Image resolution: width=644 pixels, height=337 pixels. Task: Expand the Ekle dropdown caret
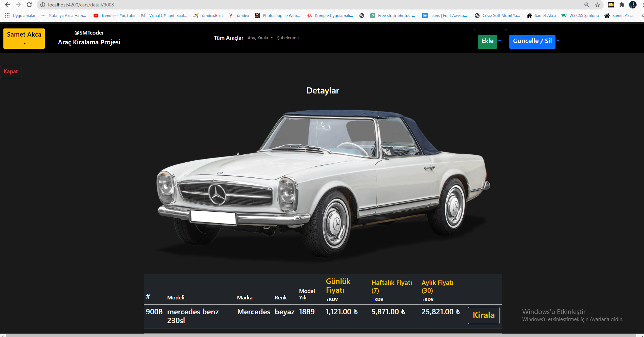499,41
